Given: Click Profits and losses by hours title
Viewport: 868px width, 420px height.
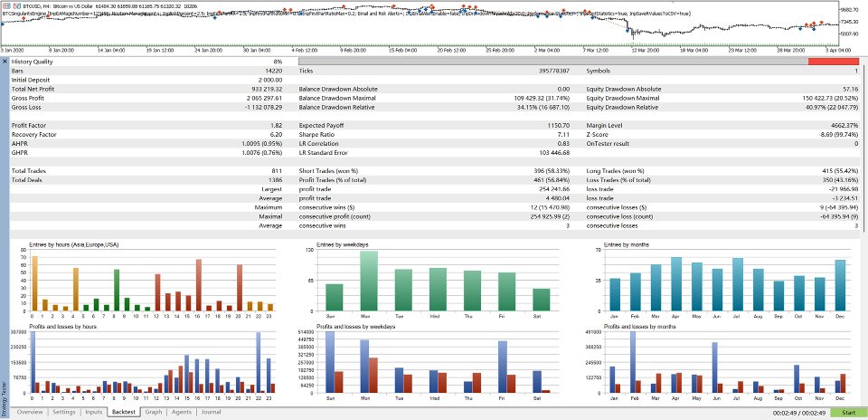Looking at the screenshot, I should (x=62, y=327).
